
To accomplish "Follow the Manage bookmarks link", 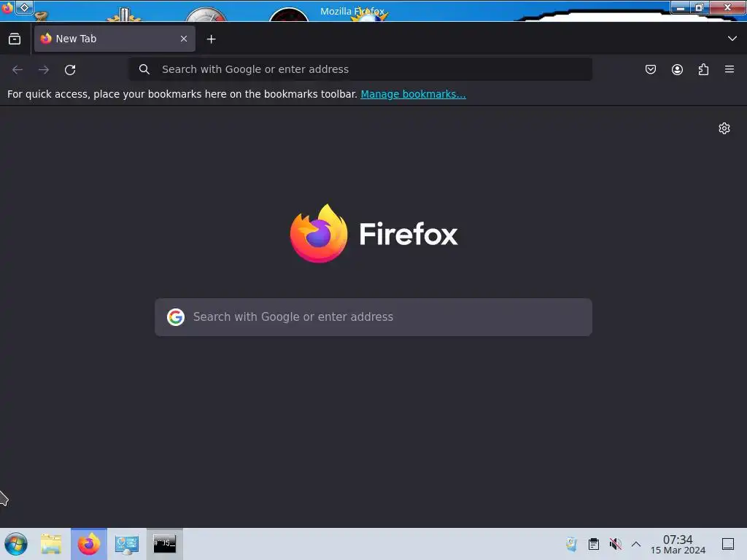I will pyautogui.click(x=413, y=94).
